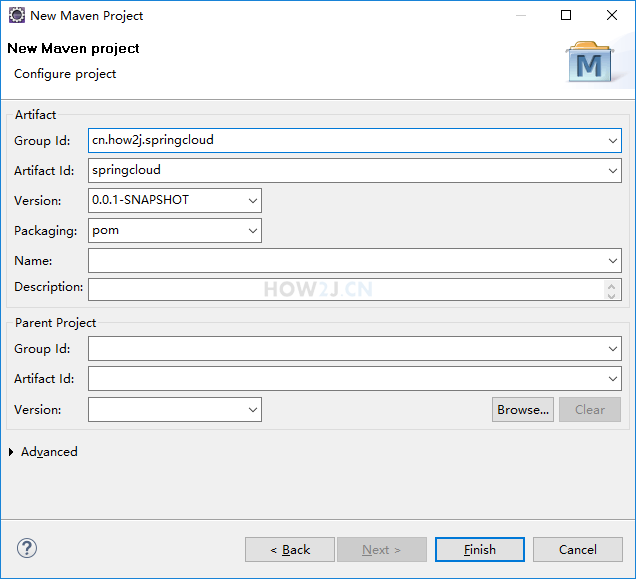Click the Browse... button
This screenshot has height=579, width=636.
523,409
